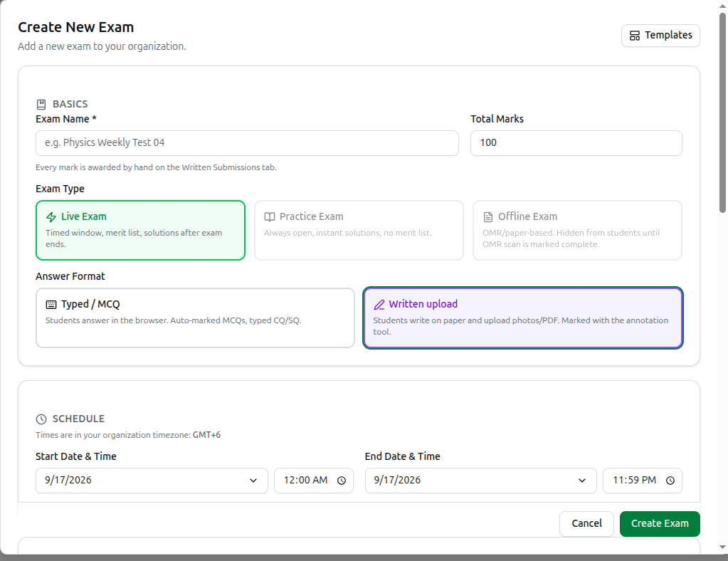Click the BASICS section bookmark icon
Image resolution: width=728 pixels, height=561 pixels.
pos(41,104)
